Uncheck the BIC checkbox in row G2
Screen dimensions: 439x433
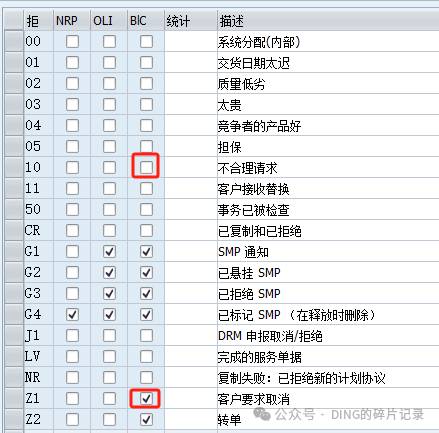pos(146,273)
